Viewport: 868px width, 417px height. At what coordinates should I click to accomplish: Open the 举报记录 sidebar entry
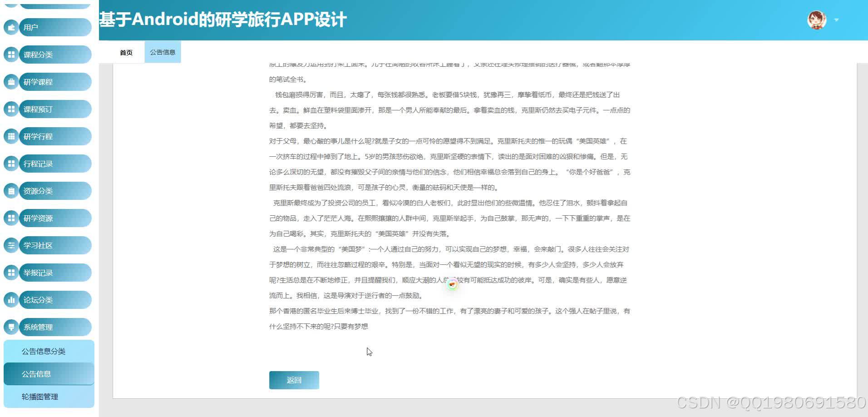[38, 273]
